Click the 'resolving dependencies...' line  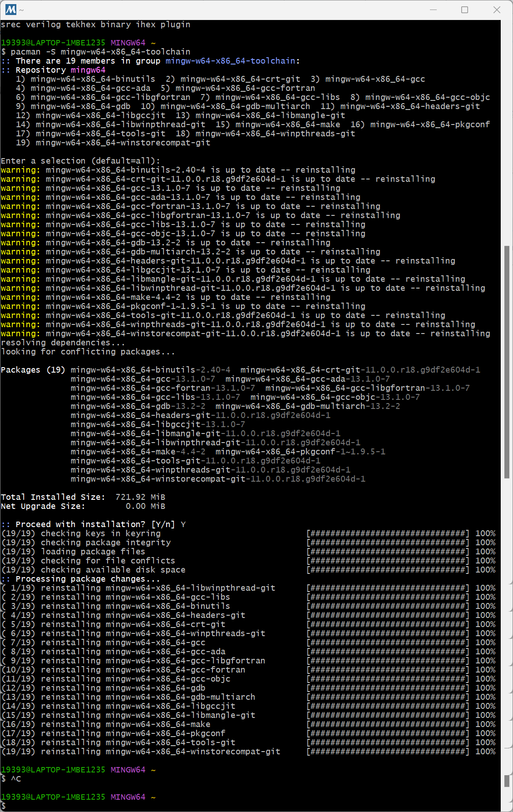63,343
